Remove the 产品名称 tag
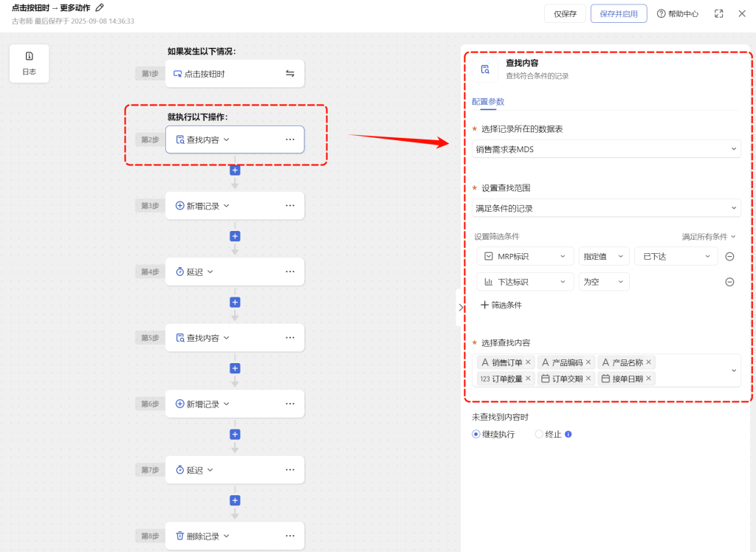756x552 pixels. tap(648, 362)
